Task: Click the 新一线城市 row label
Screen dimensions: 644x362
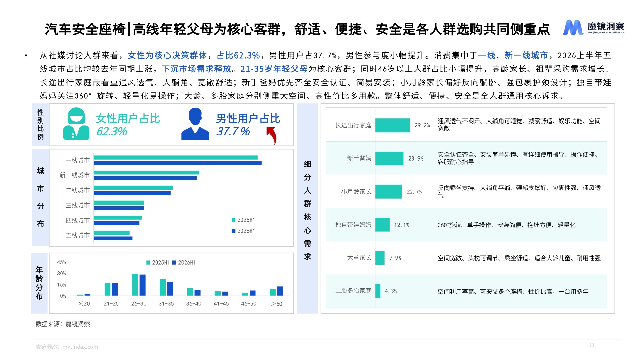Action: 75,175
